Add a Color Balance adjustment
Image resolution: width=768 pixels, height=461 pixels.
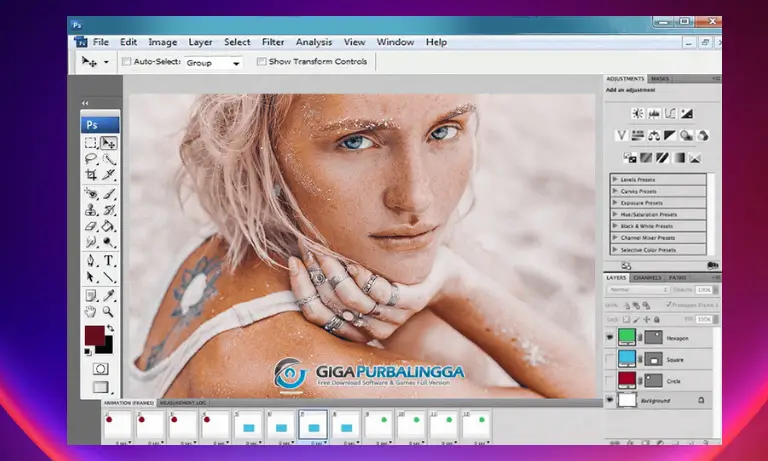tap(654, 135)
